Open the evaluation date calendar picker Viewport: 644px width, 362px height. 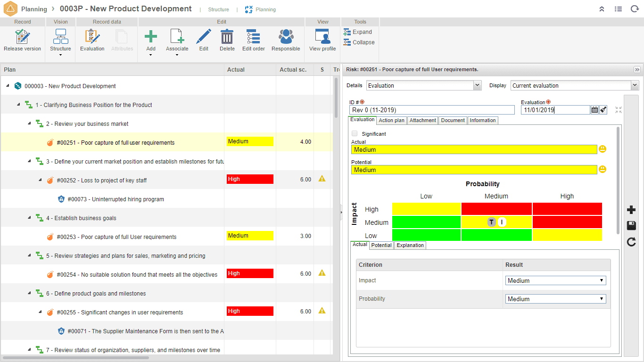[594, 110]
